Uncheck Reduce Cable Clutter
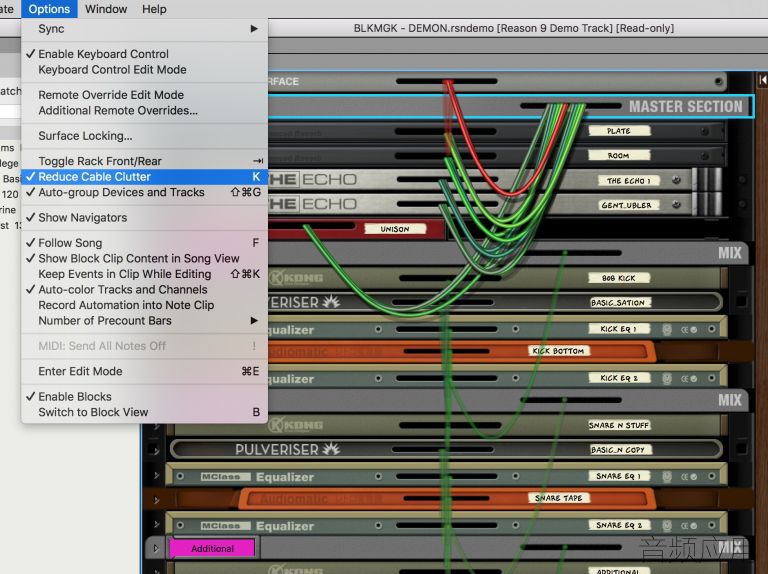Image resolution: width=768 pixels, height=574 pixels. click(145, 177)
